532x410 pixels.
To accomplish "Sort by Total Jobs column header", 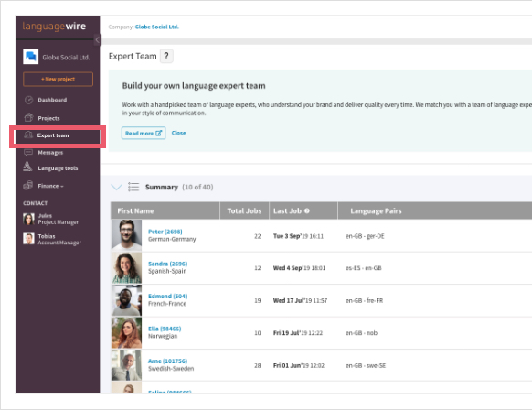I will [244, 210].
